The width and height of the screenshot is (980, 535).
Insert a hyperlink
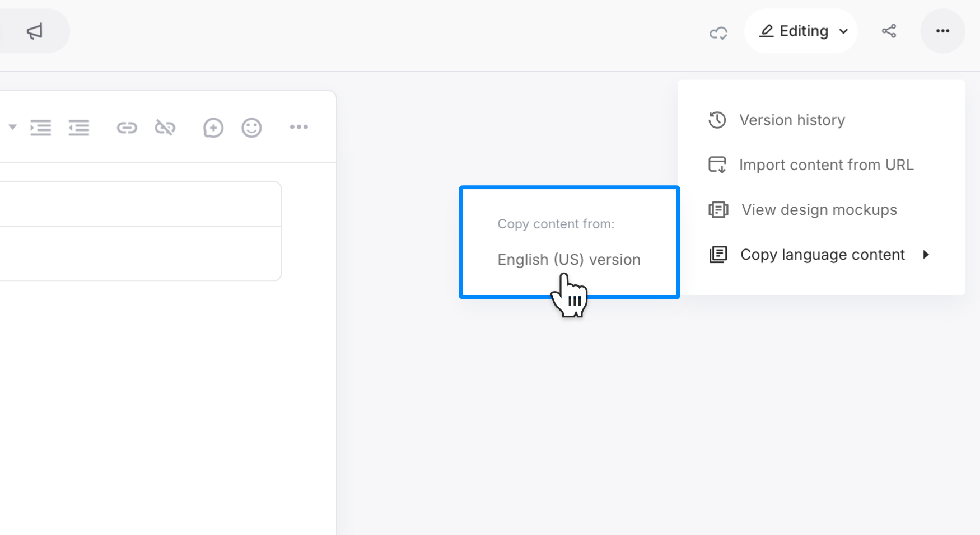tap(127, 127)
